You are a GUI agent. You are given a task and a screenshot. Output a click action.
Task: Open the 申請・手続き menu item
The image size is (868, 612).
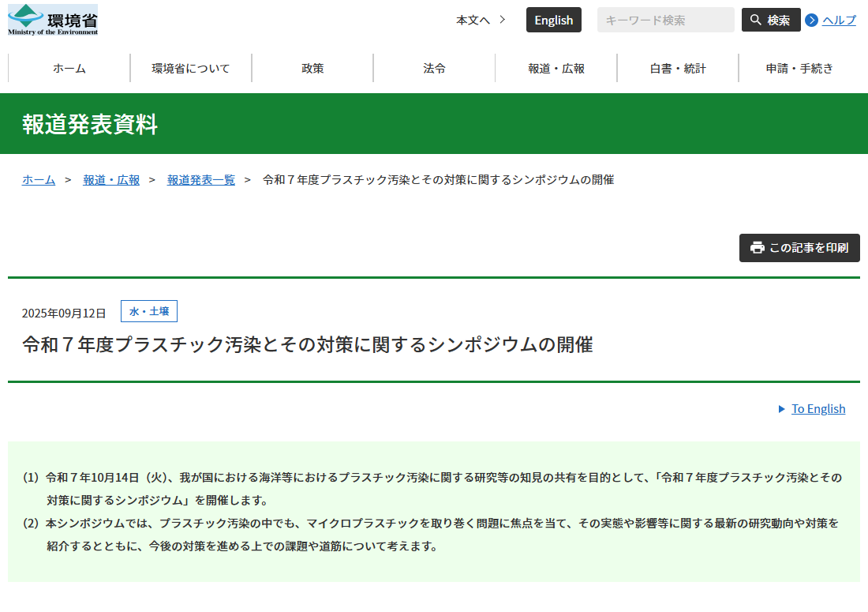click(x=799, y=68)
